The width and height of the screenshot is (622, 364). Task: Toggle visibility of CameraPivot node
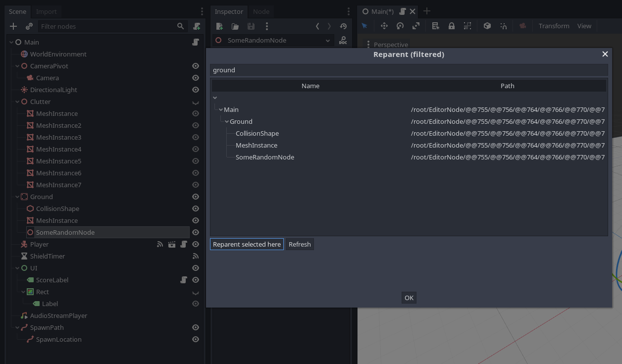(x=196, y=66)
